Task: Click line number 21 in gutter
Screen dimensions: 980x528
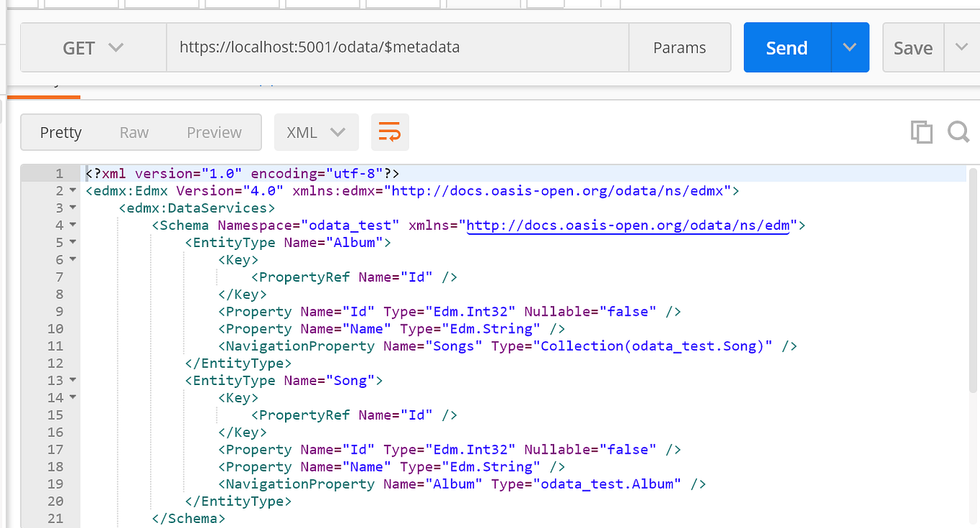Action: tap(56, 519)
